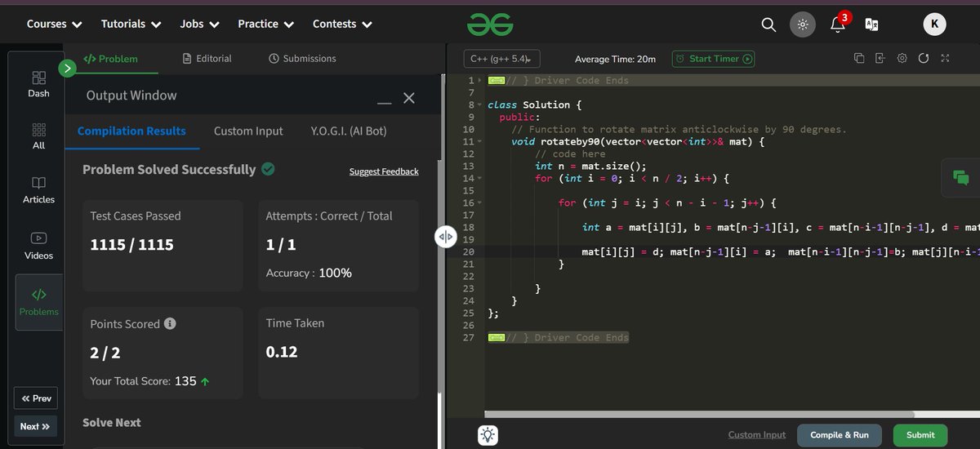Click the panel splitter handle icon
The height and width of the screenshot is (449, 980).
pyautogui.click(x=445, y=237)
